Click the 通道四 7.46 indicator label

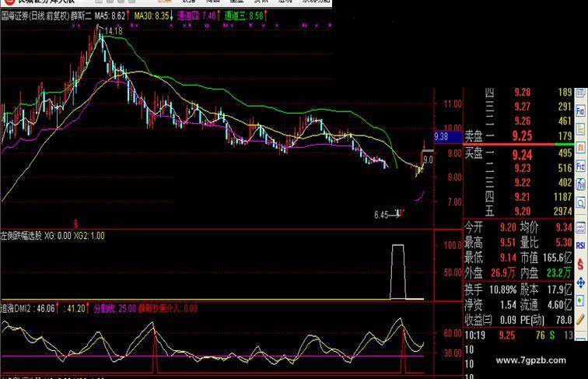(x=197, y=16)
